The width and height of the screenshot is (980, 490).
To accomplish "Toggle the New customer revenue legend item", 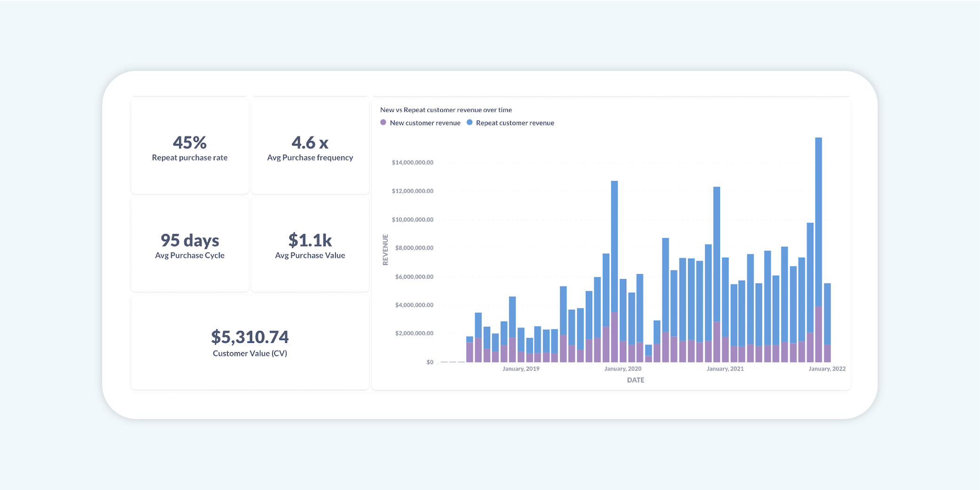I will coord(420,123).
